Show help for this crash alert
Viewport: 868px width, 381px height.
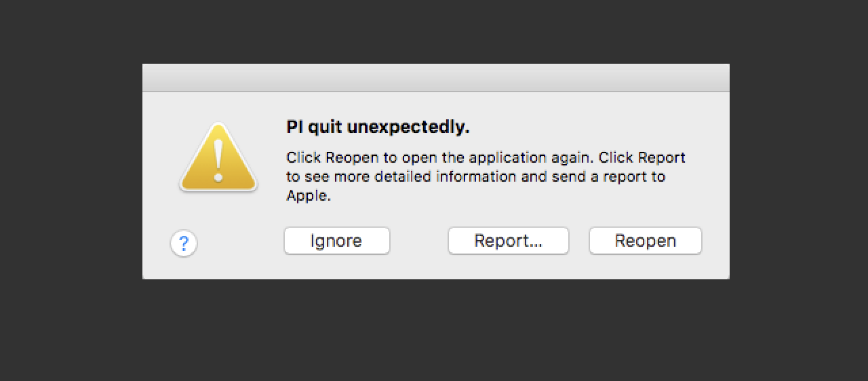pyautogui.click(x=184, y=243)
